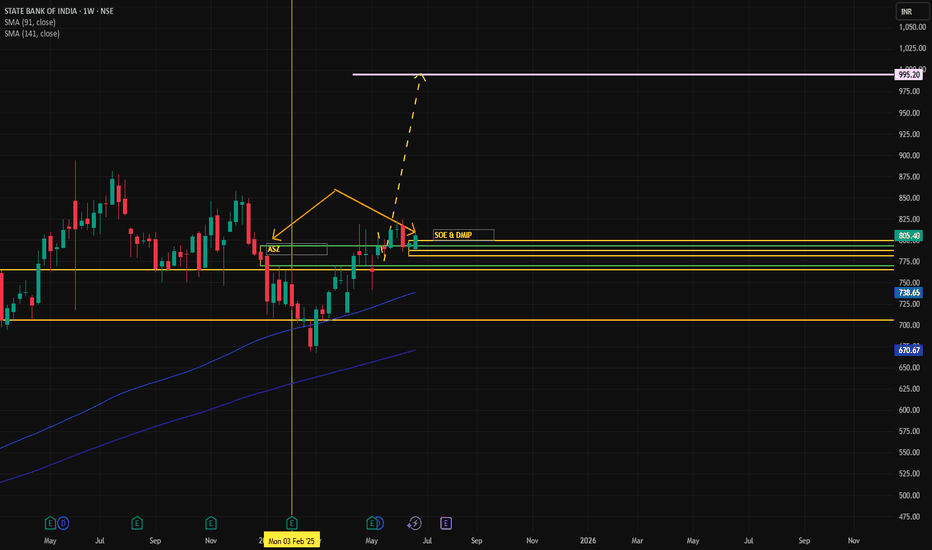
Task: Click the 995.20 price label
Action: pyautogui.click(x=909, y=75)
